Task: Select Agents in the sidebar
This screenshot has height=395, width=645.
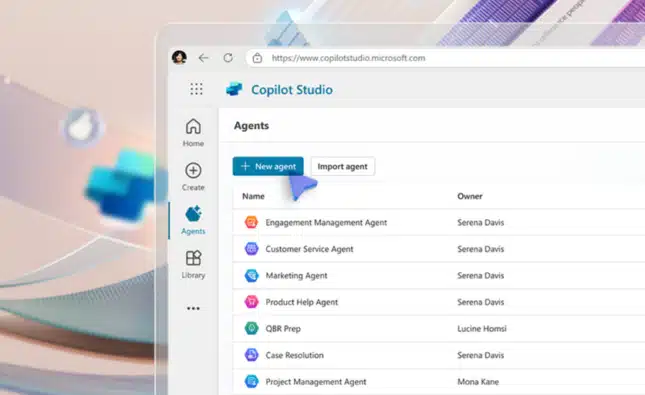Action: click(x=193, y=221)
